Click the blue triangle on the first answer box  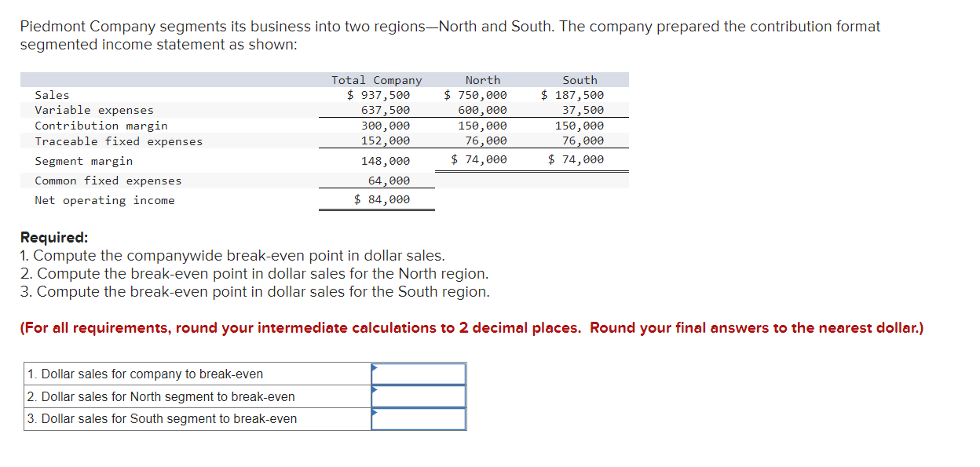375,369
